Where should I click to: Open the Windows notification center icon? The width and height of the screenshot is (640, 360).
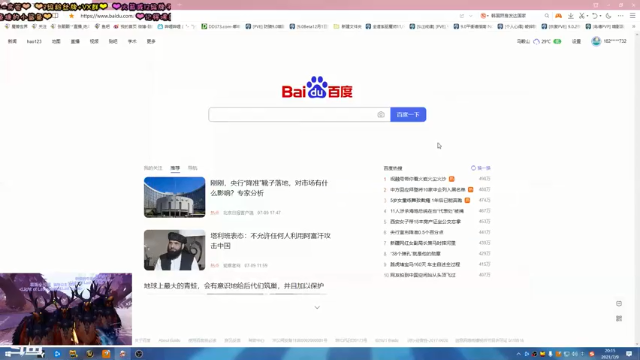coord(629,353)
